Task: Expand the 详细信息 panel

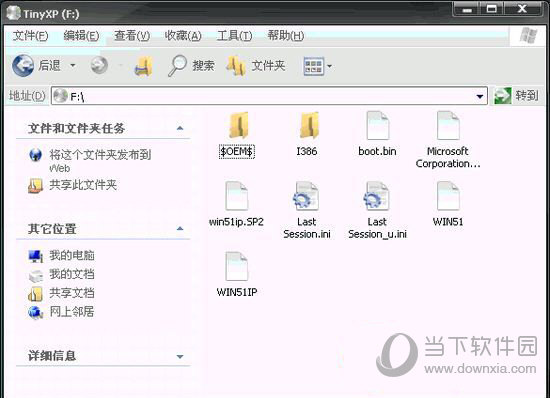Action: pos(180,357)
